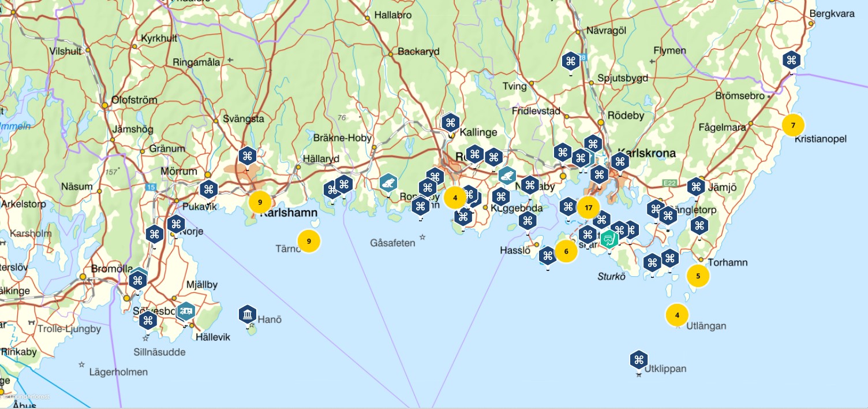Open the 4 cluster at Ronneby

(x=455, y=198)
